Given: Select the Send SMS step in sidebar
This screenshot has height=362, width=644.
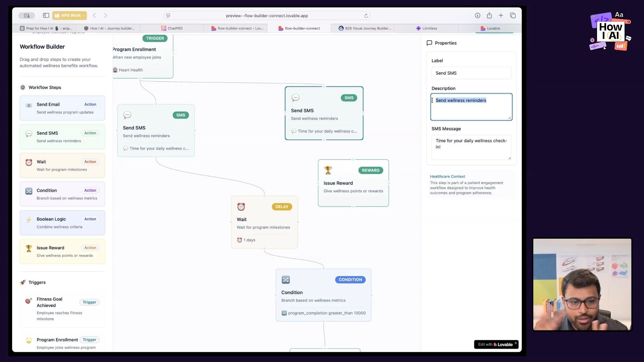Looking at the screenshot, I should point(62,137).
